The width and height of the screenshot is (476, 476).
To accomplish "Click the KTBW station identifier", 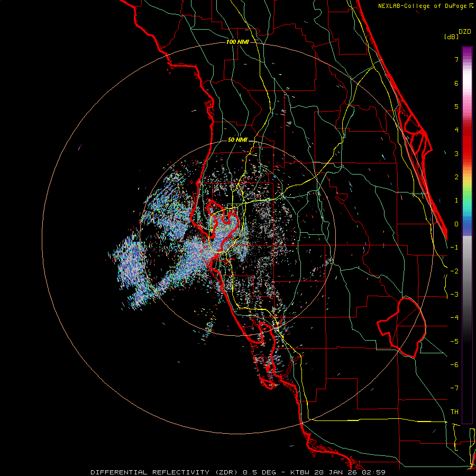I will [299, 472].
